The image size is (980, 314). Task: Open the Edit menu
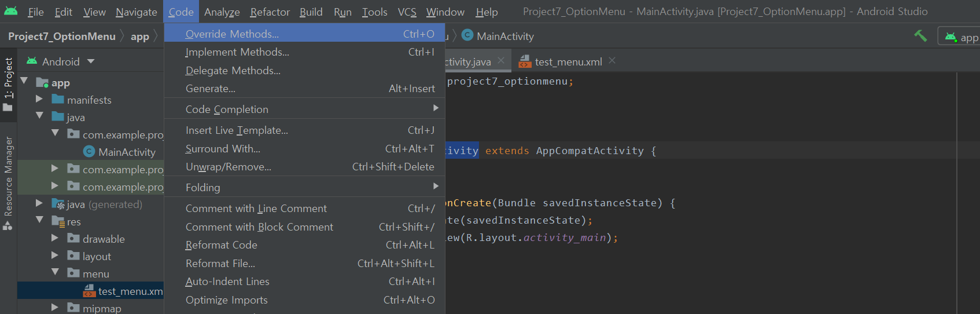point(64,12)
